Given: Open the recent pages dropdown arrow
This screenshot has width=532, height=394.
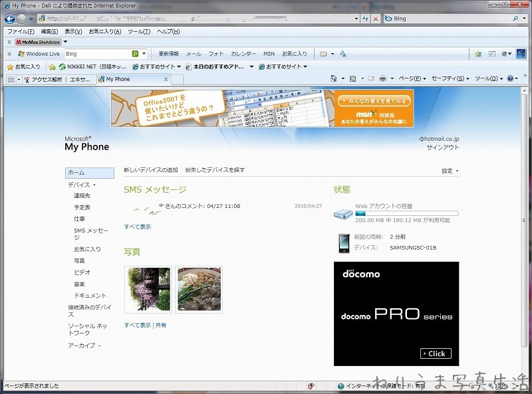Looking at the screenshot, I should pyautogui.click(x=31, y=19).
